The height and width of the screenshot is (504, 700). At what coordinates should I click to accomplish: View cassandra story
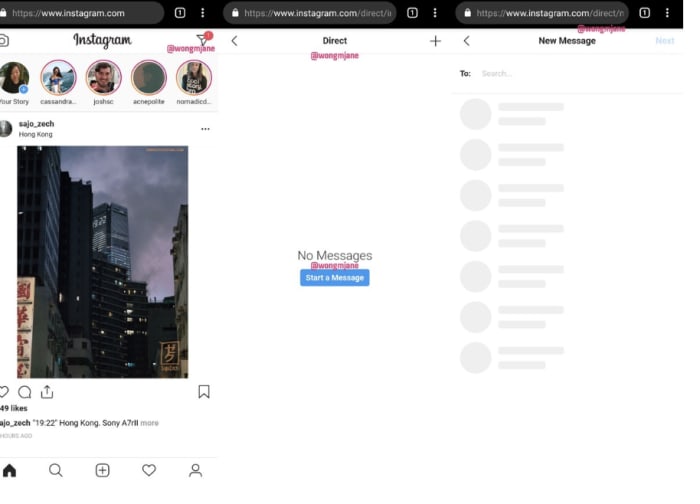click(x=58, y=78)
